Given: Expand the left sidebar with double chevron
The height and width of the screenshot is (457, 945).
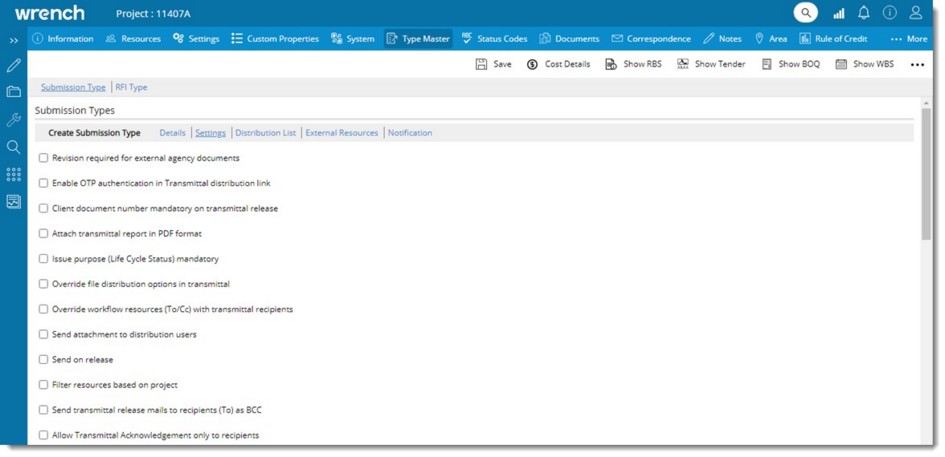Looking at the screenshot, I should tap(14, 40).
